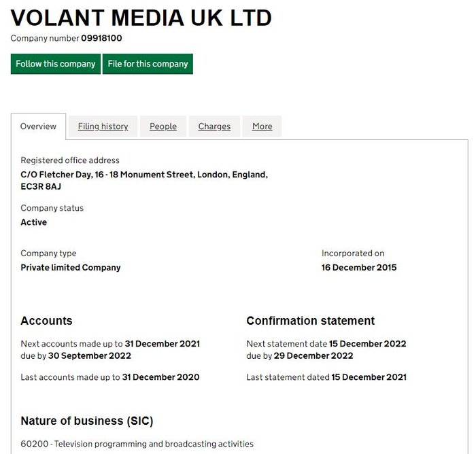Click the VOLANT MEDIA UK LTD heading

coord(141,18)
